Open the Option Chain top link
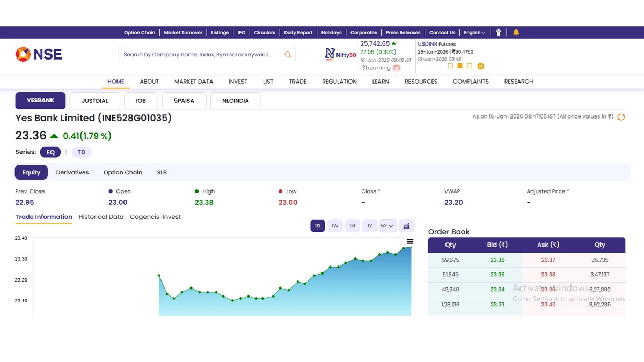 point(140,33)
